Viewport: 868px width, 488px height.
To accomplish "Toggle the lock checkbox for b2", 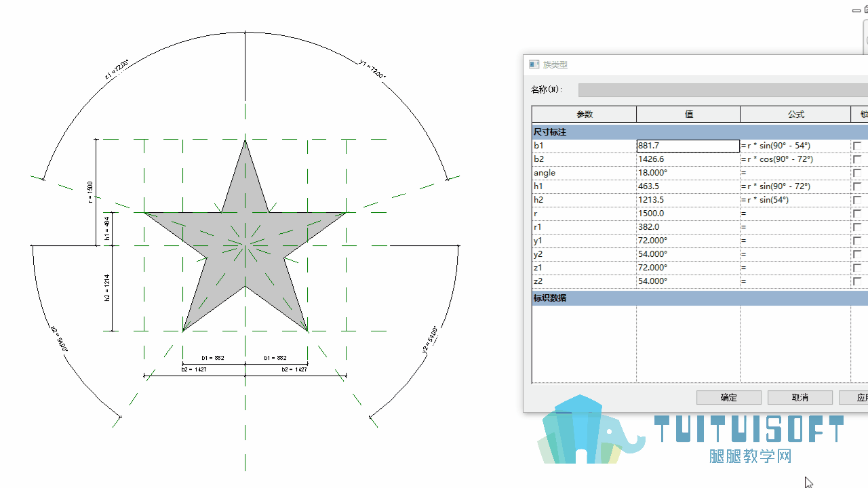I will [858, 159].
